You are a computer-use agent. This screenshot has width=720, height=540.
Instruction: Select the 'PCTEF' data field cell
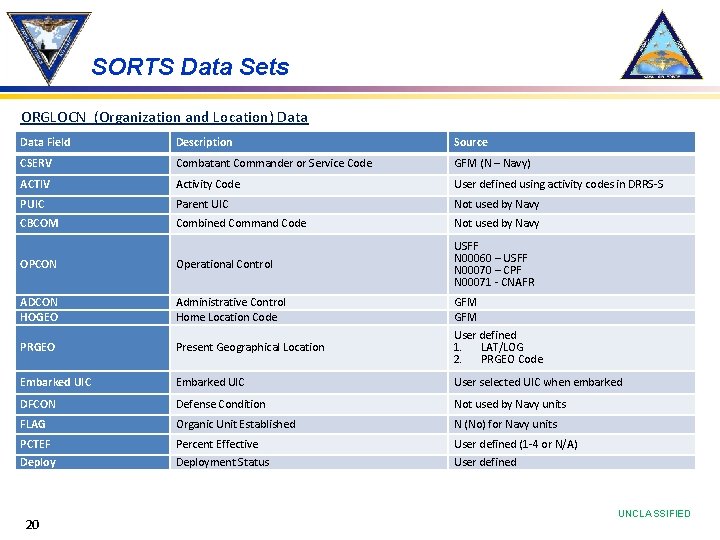[x=92, y=444]
